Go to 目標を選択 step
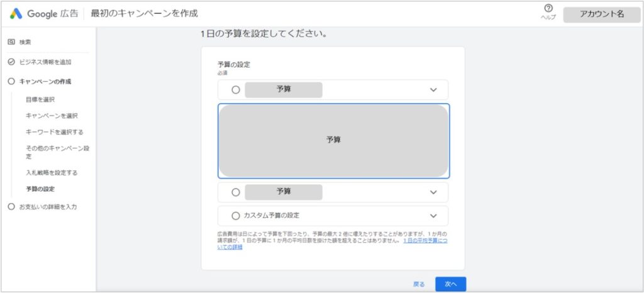Image resolution: width=644 pixels, height=293 pixels. pos(40,99)
